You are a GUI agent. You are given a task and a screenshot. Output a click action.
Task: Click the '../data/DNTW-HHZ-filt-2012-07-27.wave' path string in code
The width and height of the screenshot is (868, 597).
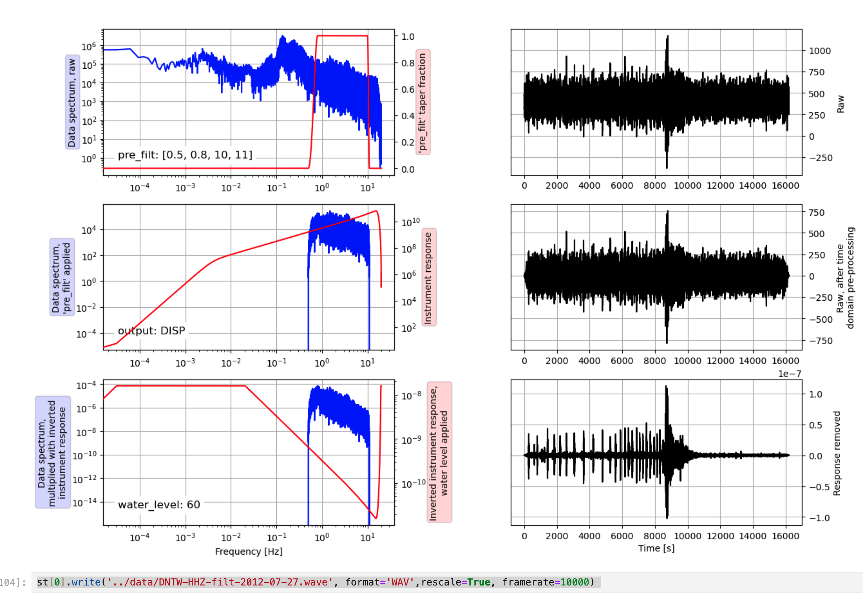point(220,583)
